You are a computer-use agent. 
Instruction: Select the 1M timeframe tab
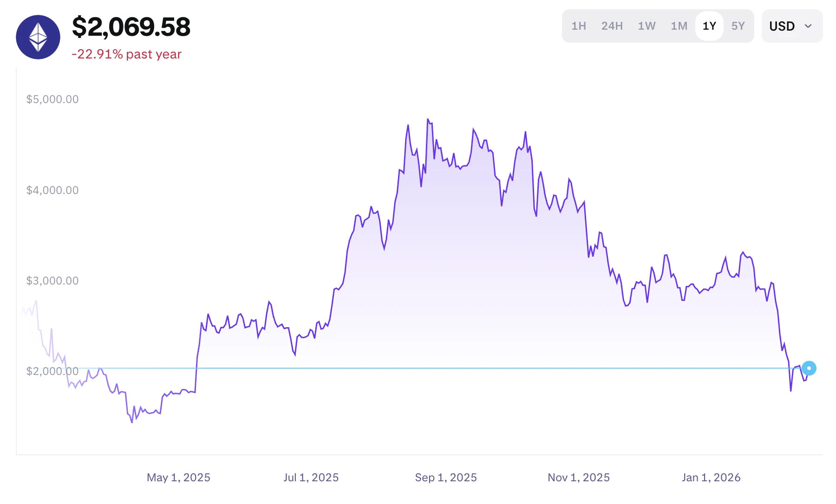coord(679,26)
